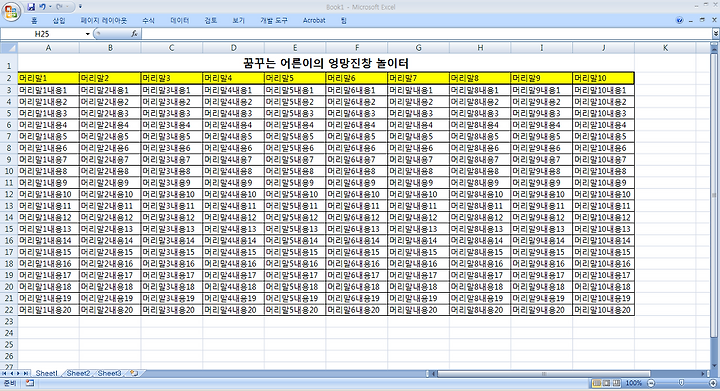Expand the formula bar with chevron
This screenshot has width=720, height=391.
coord(715,34)
